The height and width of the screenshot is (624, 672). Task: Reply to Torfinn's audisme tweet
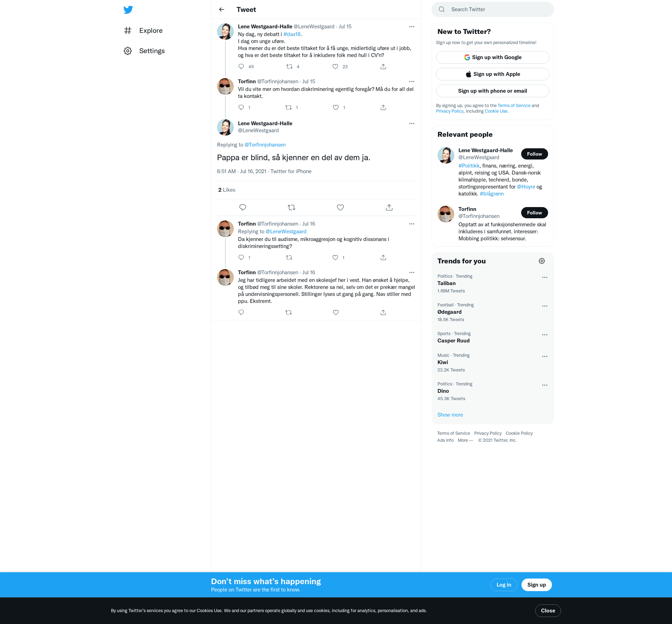coord(241,257)
